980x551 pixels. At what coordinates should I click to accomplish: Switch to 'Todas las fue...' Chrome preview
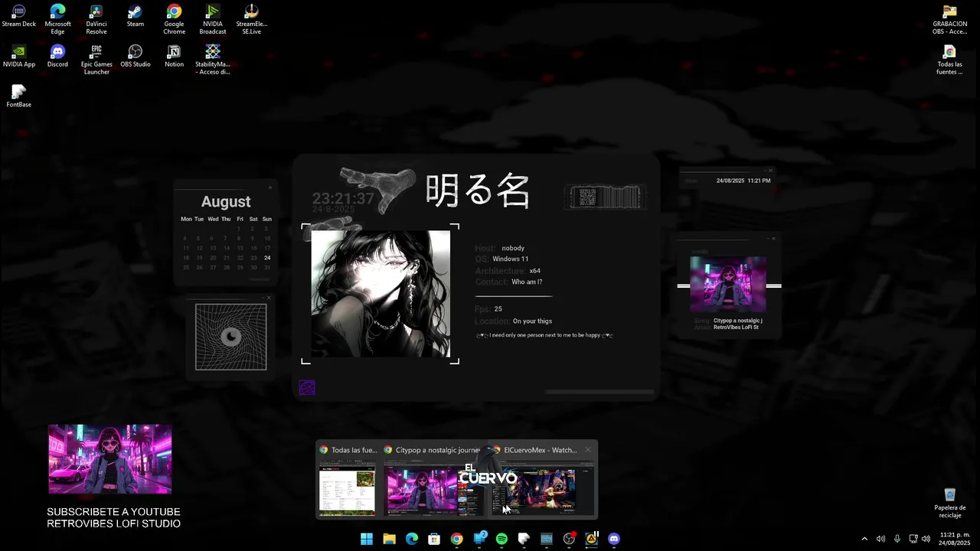coord(348,481)
